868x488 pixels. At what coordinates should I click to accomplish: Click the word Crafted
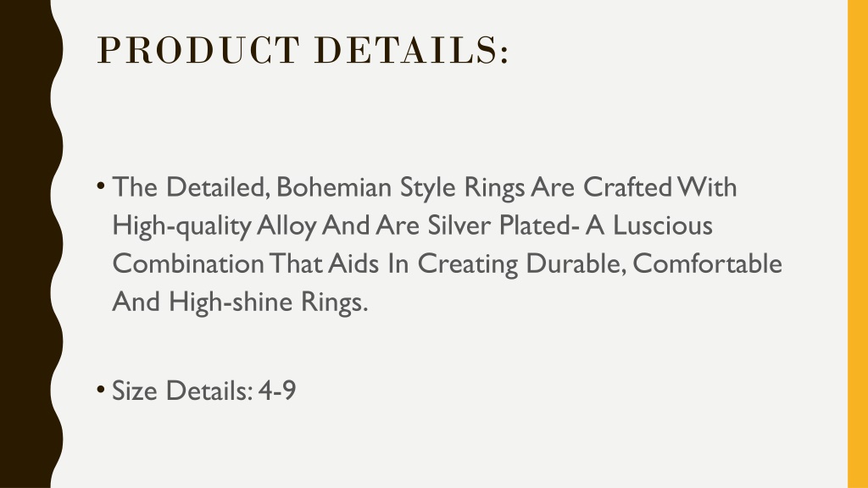627,187
